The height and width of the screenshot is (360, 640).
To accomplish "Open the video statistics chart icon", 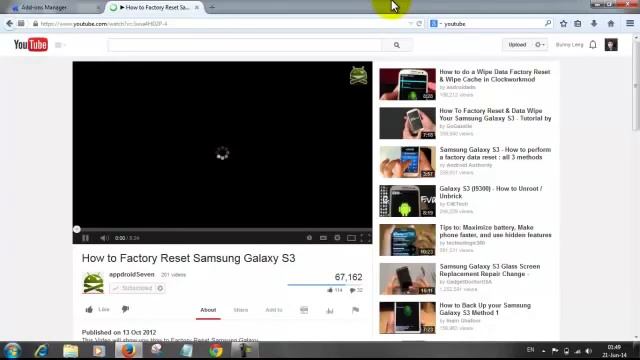I will [x=330, y=311].
